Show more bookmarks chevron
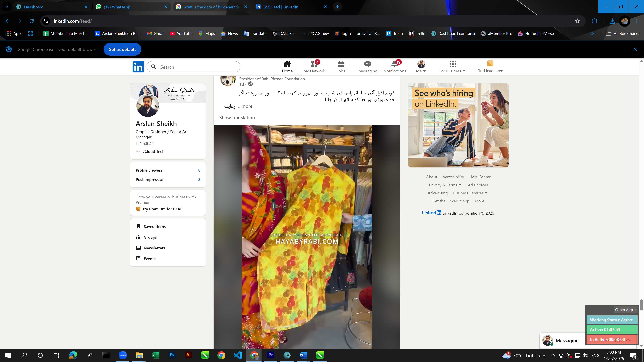Viewport: 644px width, 362px height. click(x=592, y=34)
